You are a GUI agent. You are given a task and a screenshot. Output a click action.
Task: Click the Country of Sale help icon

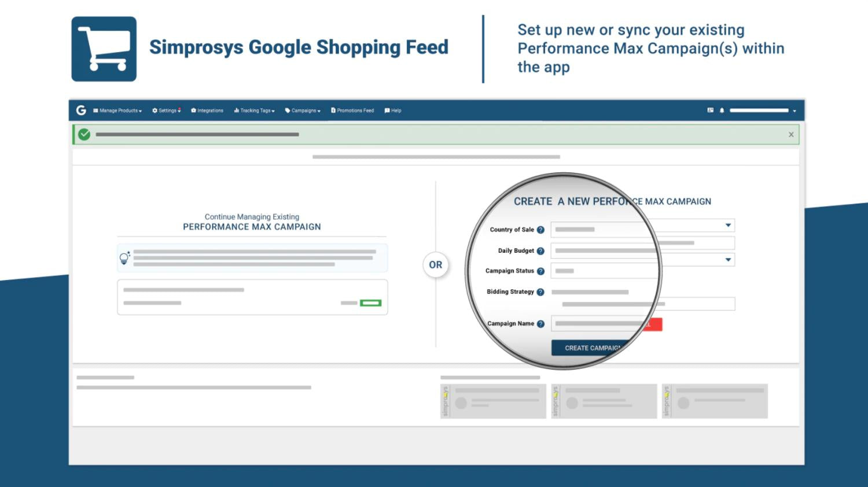pos(540,230)
